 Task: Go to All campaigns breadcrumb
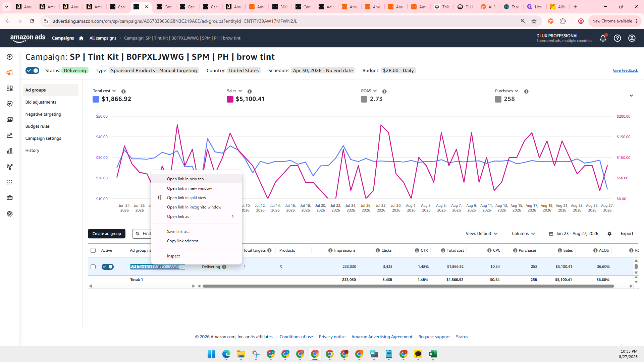[103, 38]
